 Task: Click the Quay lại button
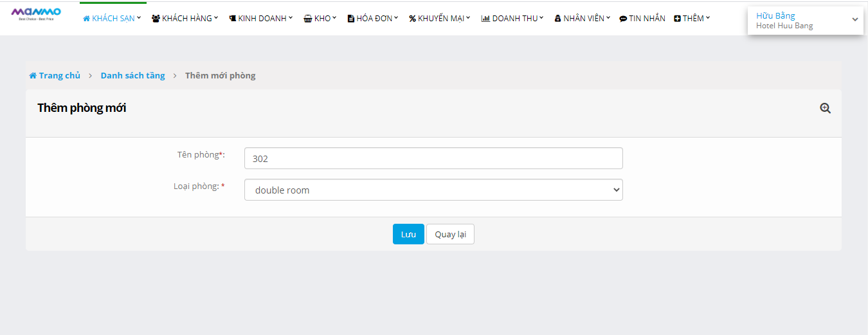click(x=450, y=234)
